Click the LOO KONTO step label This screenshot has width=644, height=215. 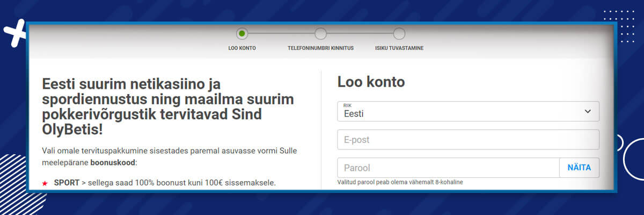[242, 48]
